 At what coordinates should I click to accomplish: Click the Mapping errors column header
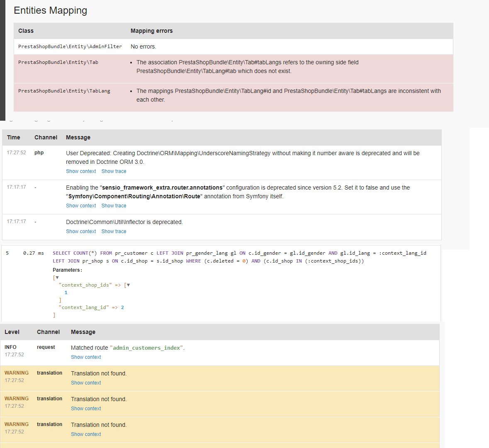click(151, 31)
